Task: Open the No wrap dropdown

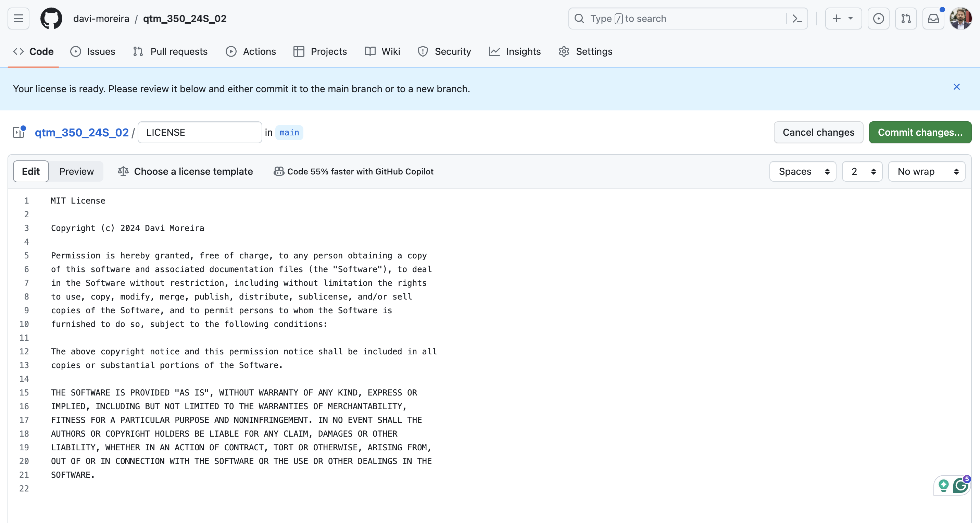Action: point(926,171)
